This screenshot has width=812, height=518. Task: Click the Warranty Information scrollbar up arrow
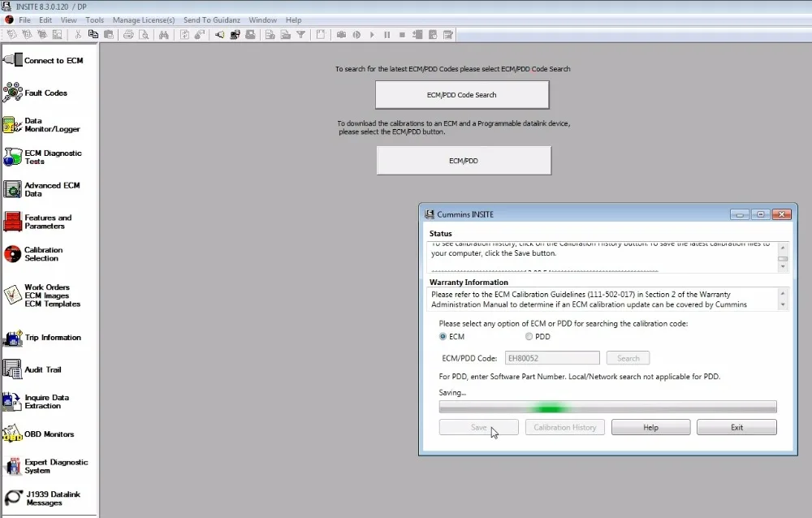click(x=783, y=293)
